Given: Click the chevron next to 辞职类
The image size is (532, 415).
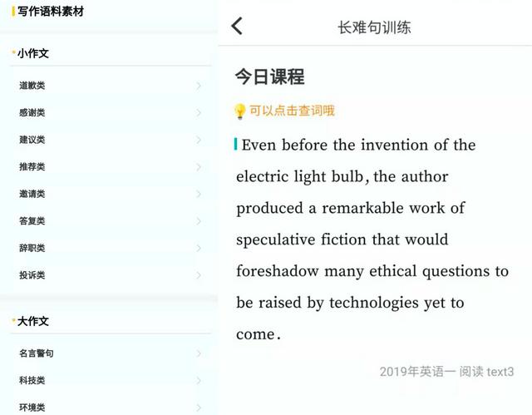Looking at the screenshot, I should pyautogui.click(x=199, y=248).
